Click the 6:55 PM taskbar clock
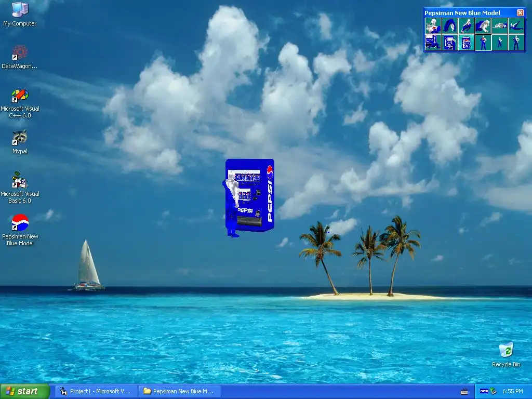The height and width of the screenshot is (399, 532). 513,391
